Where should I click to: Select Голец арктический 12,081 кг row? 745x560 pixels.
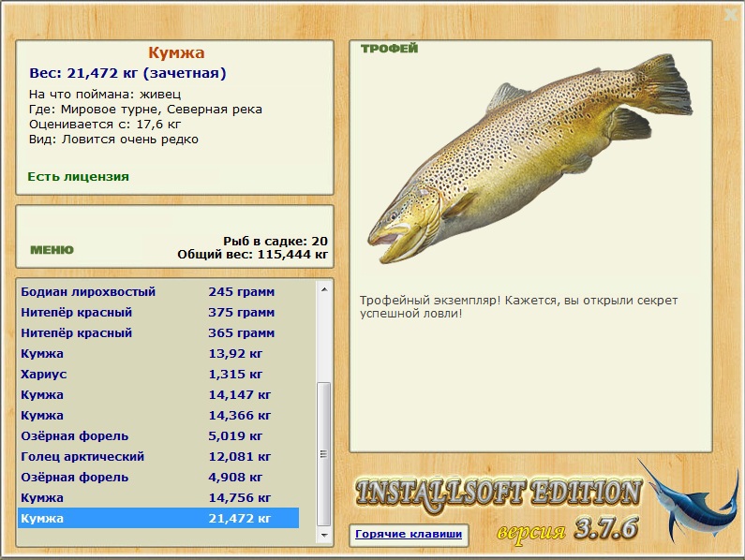[158, 457]
